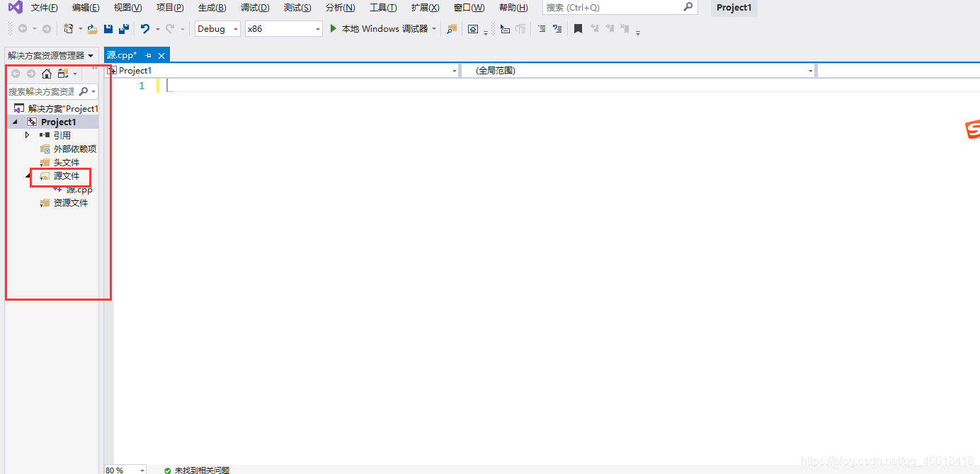Open the 生成(B) menu
Viewport: 980px width, 474px height.
click(x=212, y=8)
